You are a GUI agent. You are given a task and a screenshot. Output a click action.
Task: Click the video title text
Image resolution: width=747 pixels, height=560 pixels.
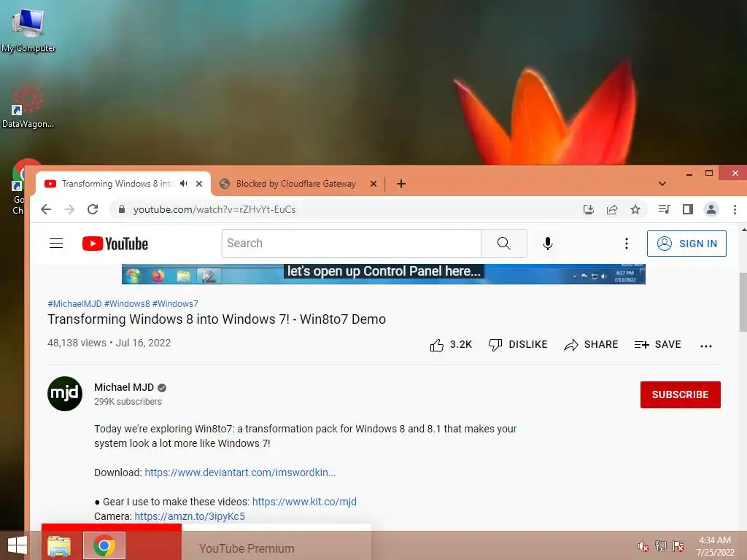[x=217, y=319]
